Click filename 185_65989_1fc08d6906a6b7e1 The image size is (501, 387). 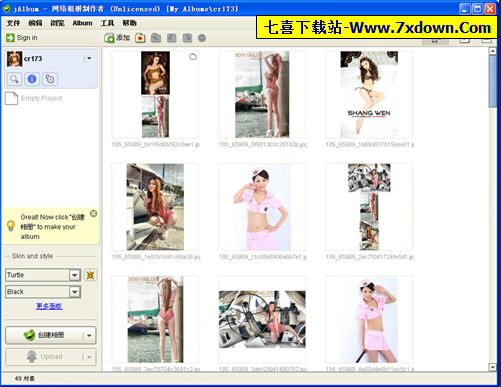click(263, 257)
